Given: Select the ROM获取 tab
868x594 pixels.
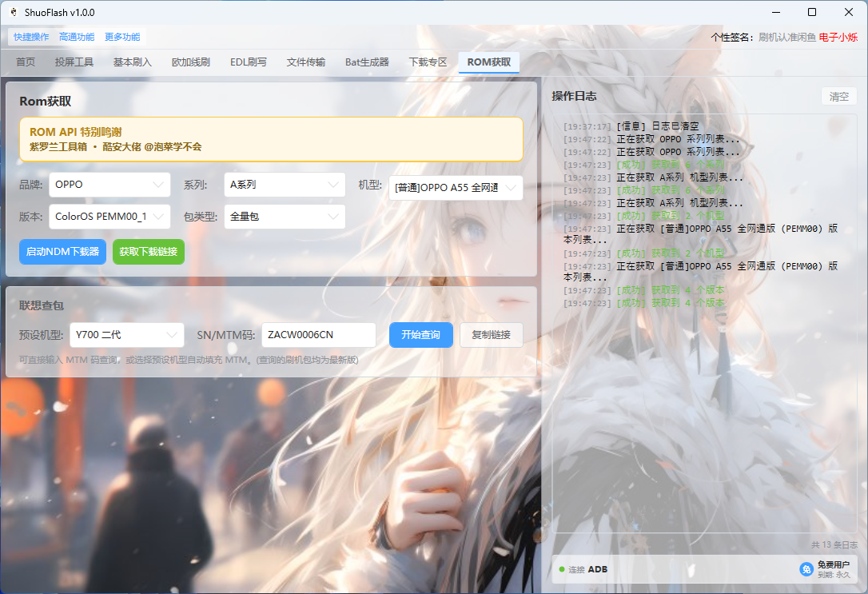Looking at the screenshot, I should pos(489,62).
